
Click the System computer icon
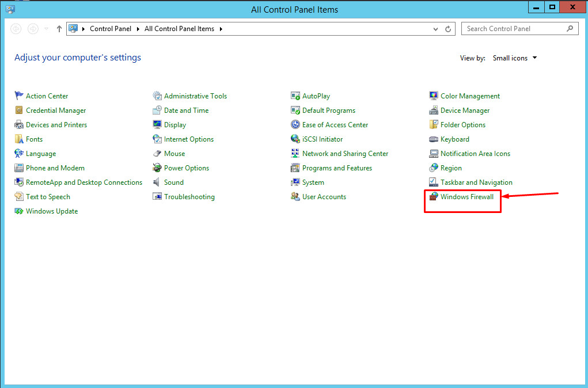coord(295,182)
